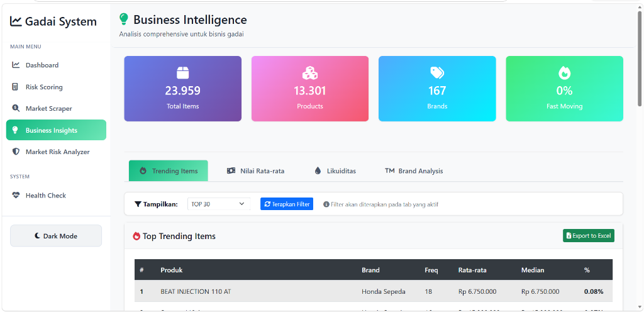Screen dimensions: 644x312
Task: Click the Terapkan Filter button
Action: tap(287, 204)
